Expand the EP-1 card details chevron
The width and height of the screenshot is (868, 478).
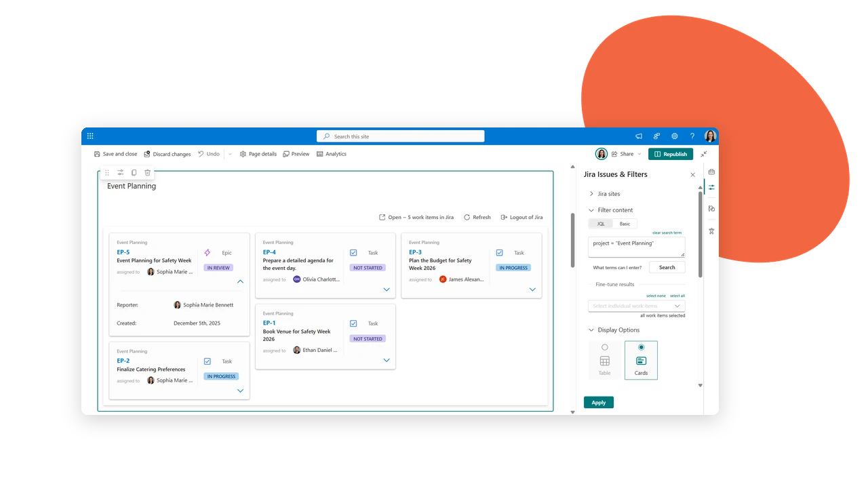(387, 360)
